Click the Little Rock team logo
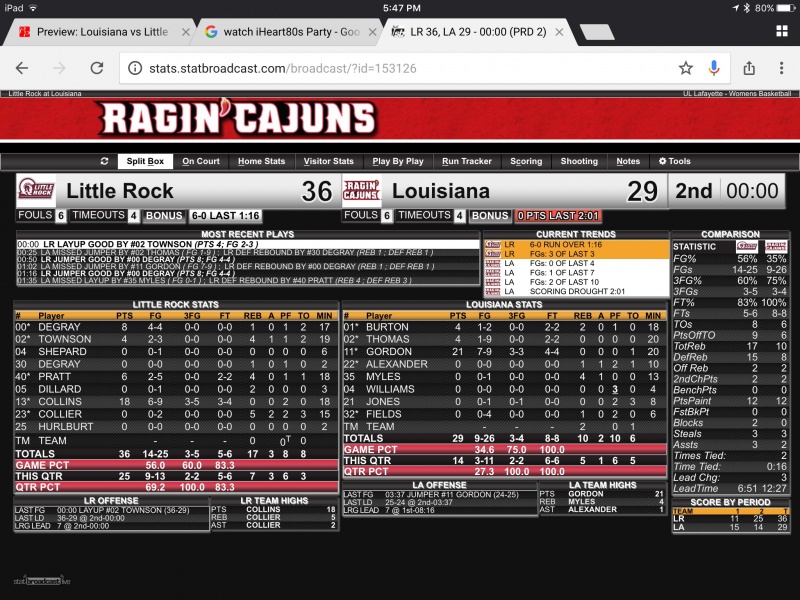 click(37, 191)
